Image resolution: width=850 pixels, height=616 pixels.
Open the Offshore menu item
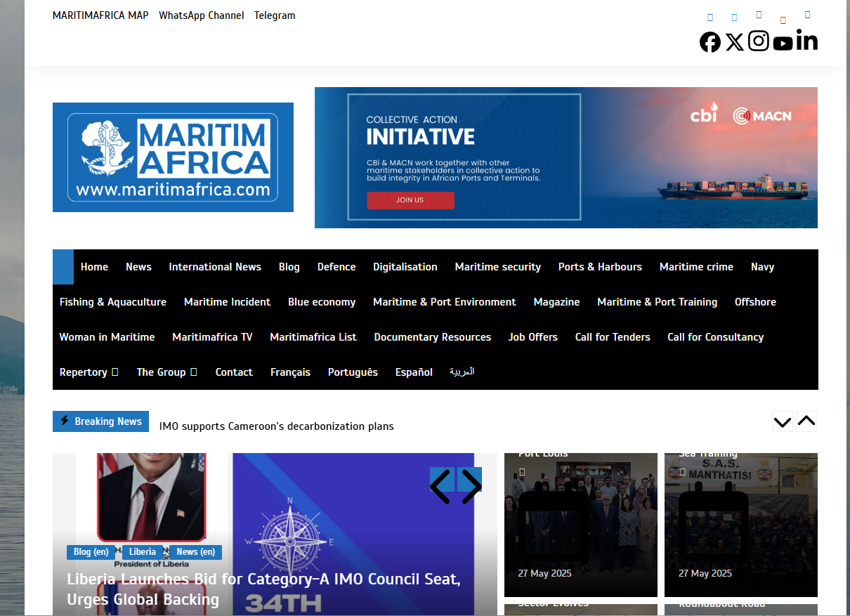(755, 302)
